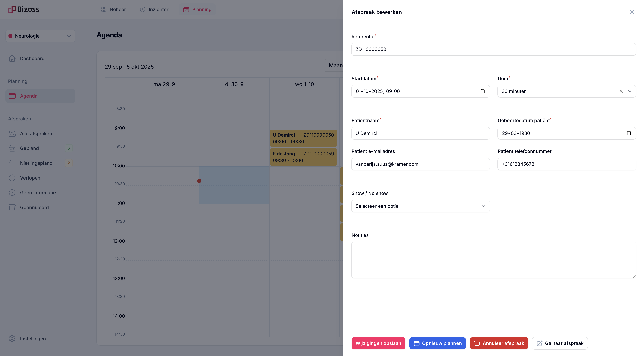Click into the Notities text area

(494, 260)
